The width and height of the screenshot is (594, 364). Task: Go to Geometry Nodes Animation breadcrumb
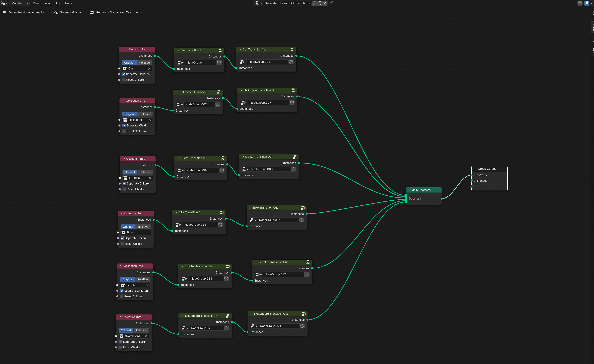(27, 13)
